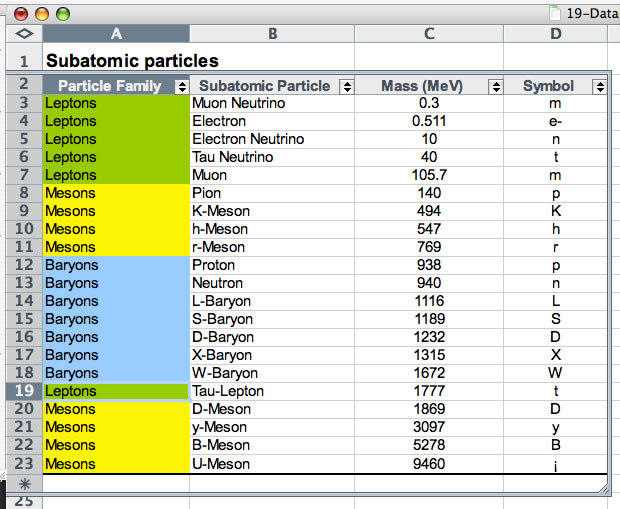Select the 'Proton' cell
Viewport: 620px width, 509px height.
(272, 265)
